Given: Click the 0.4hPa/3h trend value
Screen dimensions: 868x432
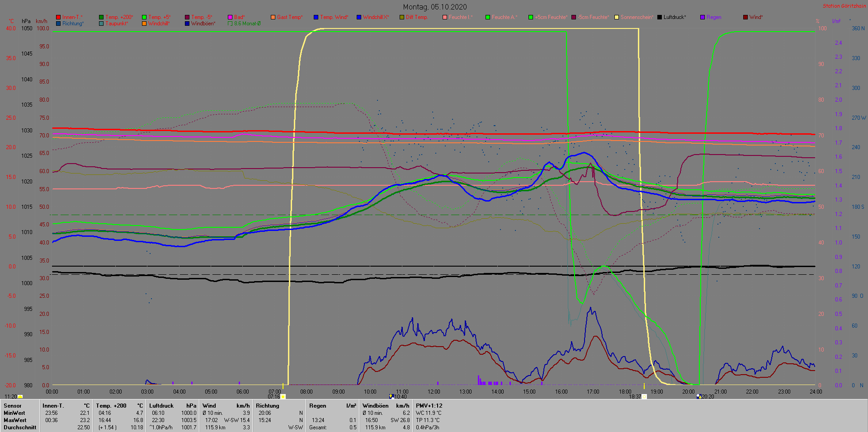Looking at the screenshot, I should [428, 427].
